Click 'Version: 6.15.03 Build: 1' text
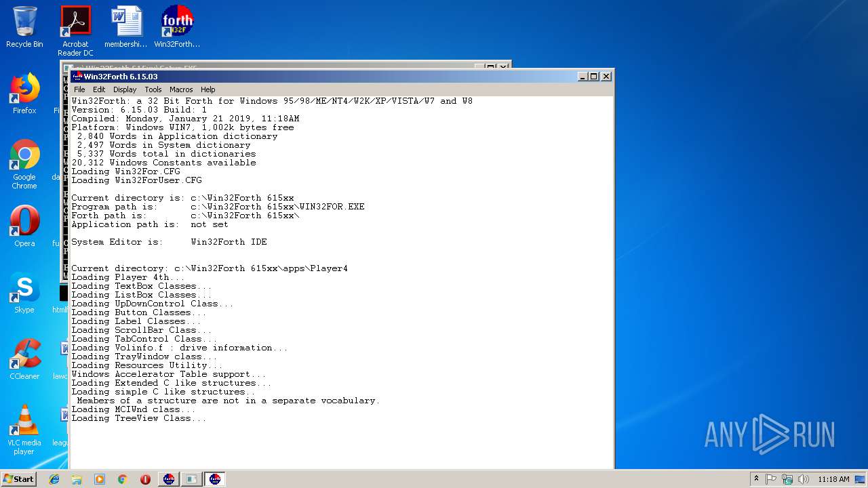This screenshot has width=868, height=488. pyautogui.click(x=139, y=110)
